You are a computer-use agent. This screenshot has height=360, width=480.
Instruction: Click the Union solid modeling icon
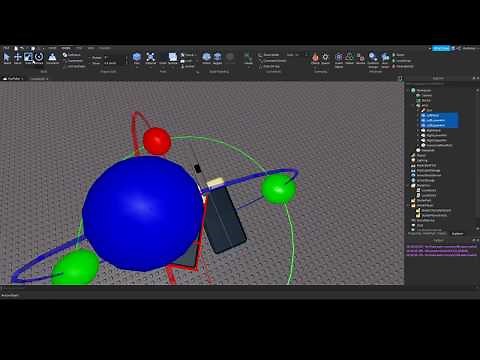[207, 58]
